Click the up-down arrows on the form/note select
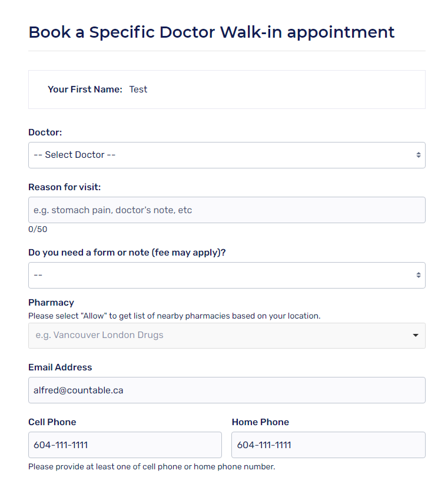The height and width of the screenshot is (477, 448). (418, 275)
